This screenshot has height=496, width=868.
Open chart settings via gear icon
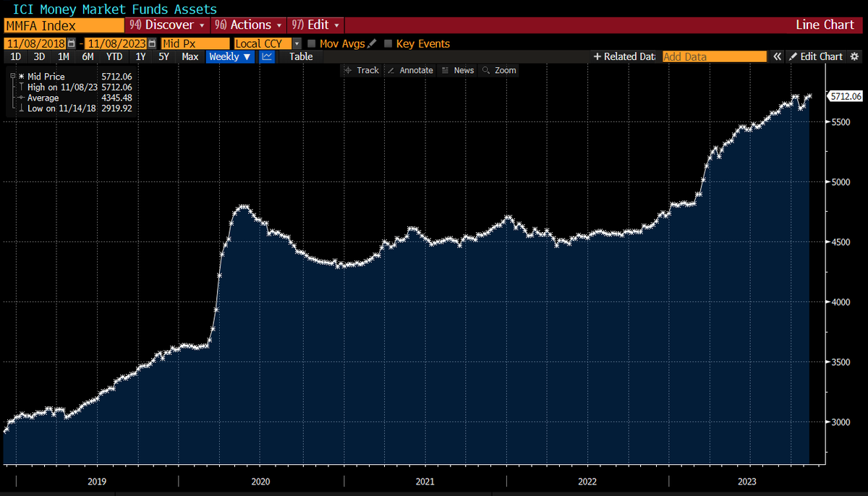coord(856,56)
